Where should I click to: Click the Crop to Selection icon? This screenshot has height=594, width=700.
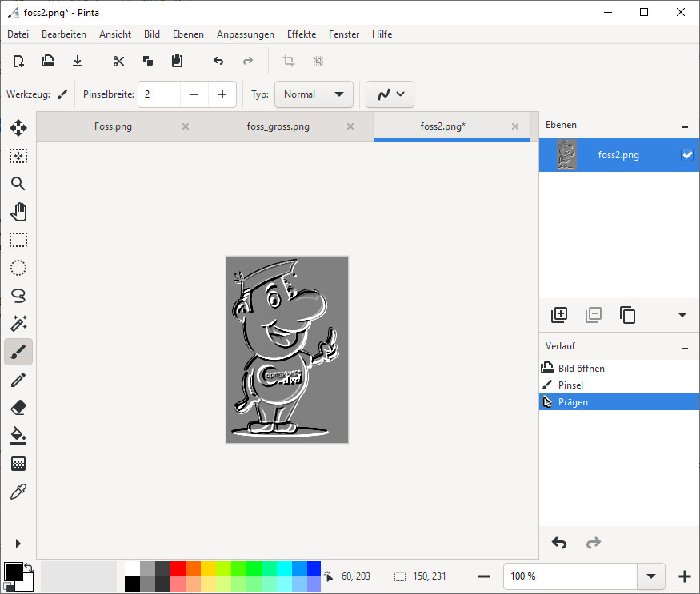tap(289, 61)
